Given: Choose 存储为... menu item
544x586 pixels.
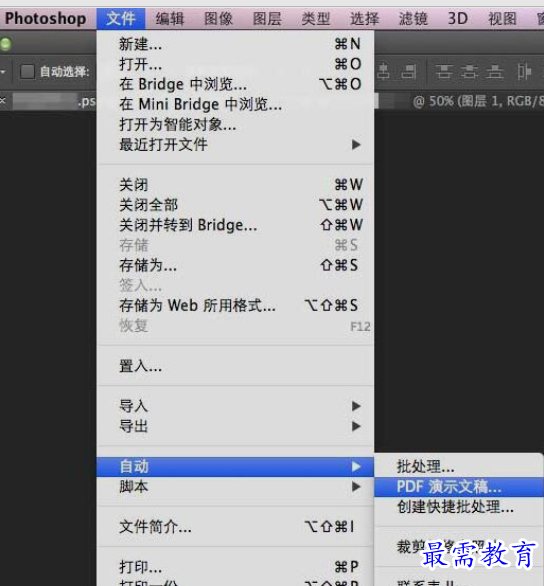Looking at the screenshot, I should 235,265.
